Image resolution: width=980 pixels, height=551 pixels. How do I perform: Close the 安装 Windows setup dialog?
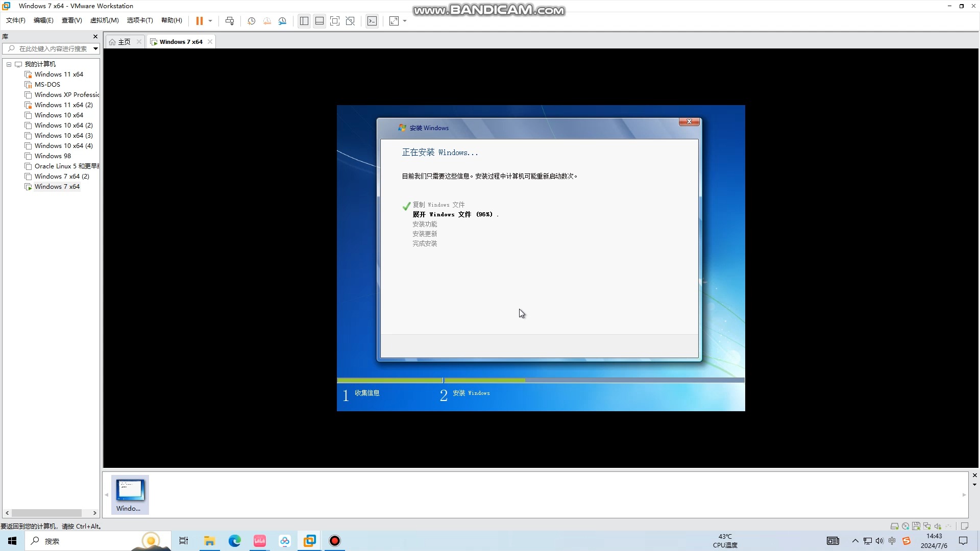point(689,121)
